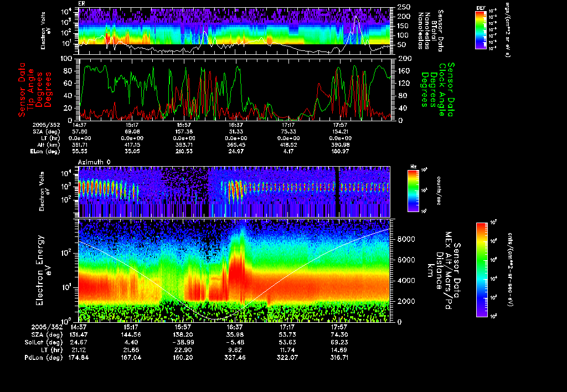The height and width of the screenshot is (392, 567).
Task: Click the local time value 21.12
Action: coord(79,350)
